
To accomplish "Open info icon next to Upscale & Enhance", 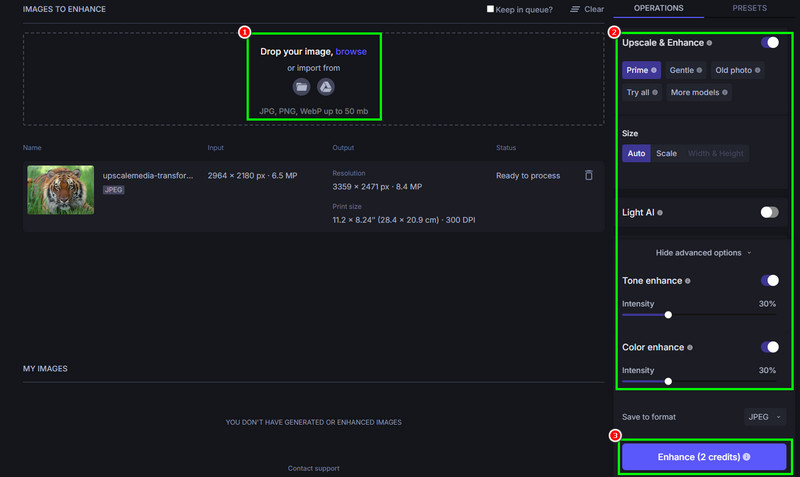I will tap(709, 43).
